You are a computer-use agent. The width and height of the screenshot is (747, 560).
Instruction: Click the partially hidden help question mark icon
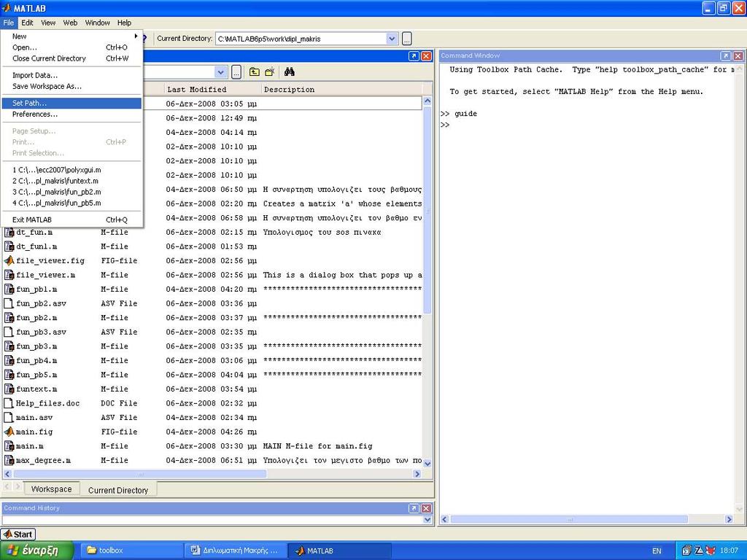point(144,39)
